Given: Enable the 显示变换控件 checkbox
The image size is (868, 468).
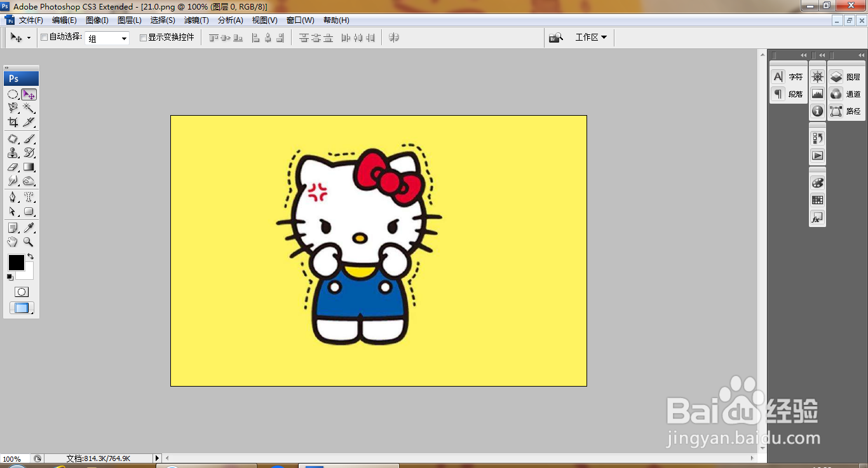Looking at the screenshot, I should [x=143, y=38].
